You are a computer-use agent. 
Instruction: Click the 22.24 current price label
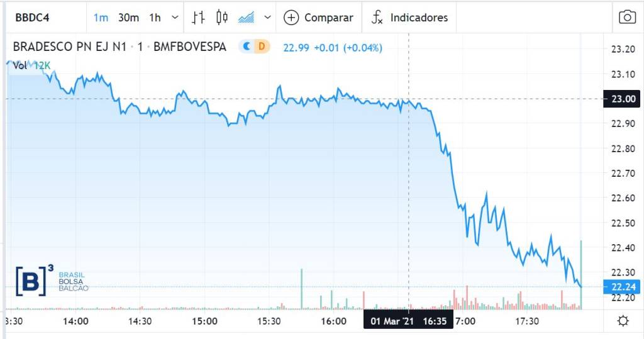coord(622,287)
